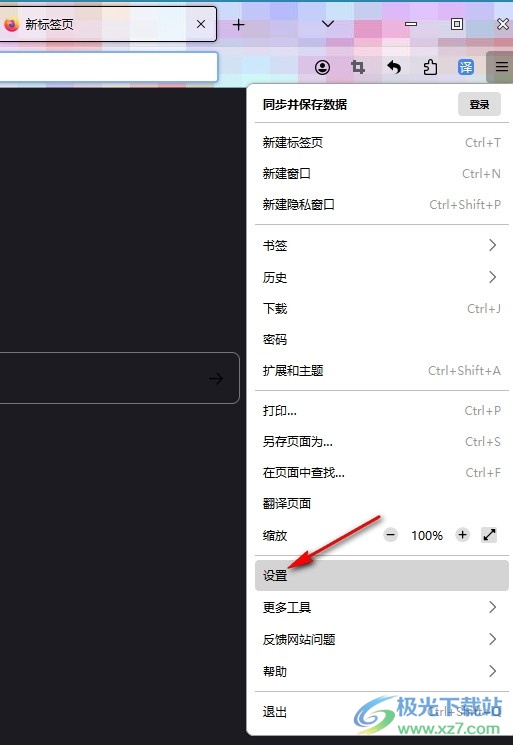Click into the address bar field
Viewport: 513px width, 745px height.
coord(108,67)
